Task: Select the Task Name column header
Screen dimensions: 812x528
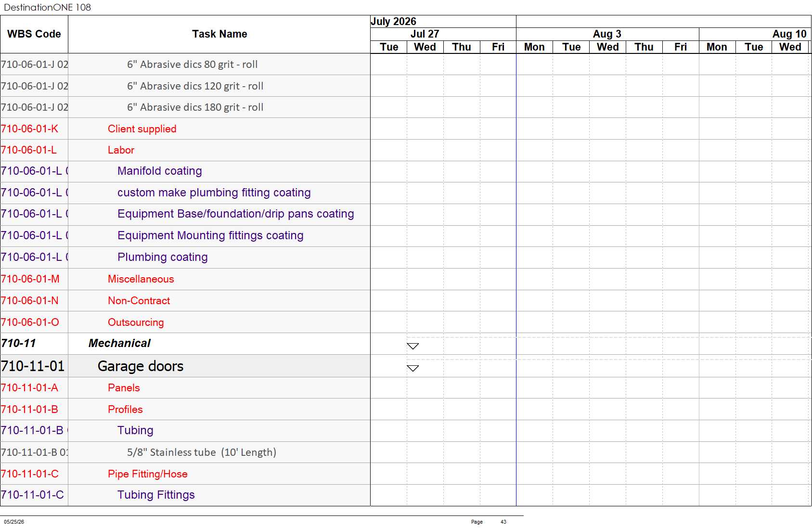Action: point(219,34)
